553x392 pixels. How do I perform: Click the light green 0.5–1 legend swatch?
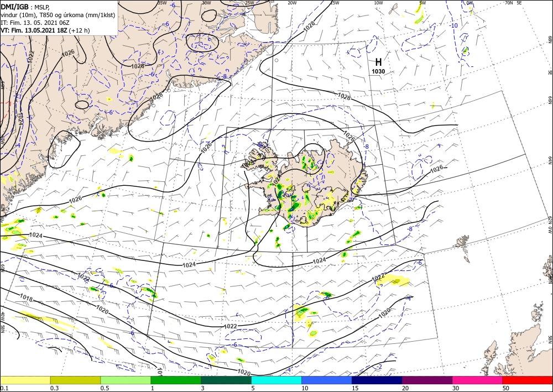point(126,380)
